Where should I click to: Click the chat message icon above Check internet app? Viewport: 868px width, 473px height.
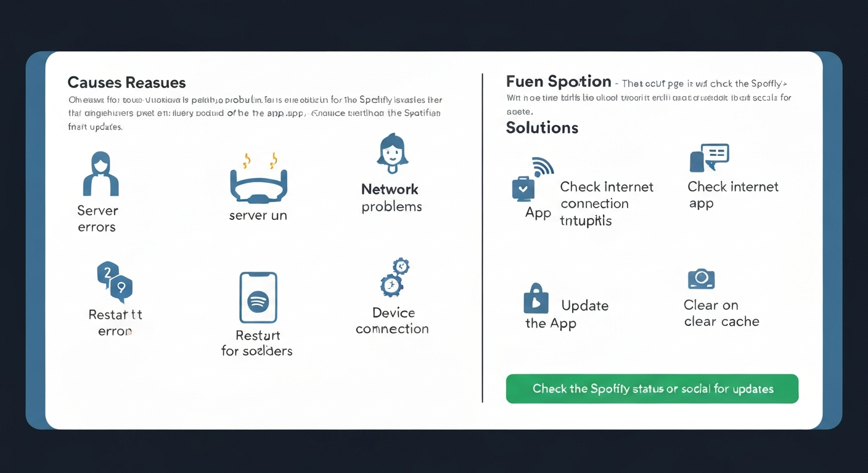[709, 158]
